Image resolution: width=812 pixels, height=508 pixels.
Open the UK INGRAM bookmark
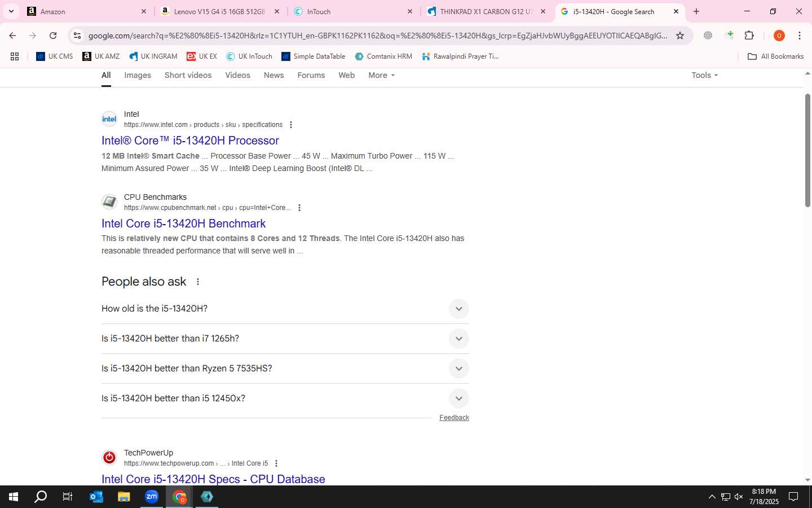tap(153, 56)
